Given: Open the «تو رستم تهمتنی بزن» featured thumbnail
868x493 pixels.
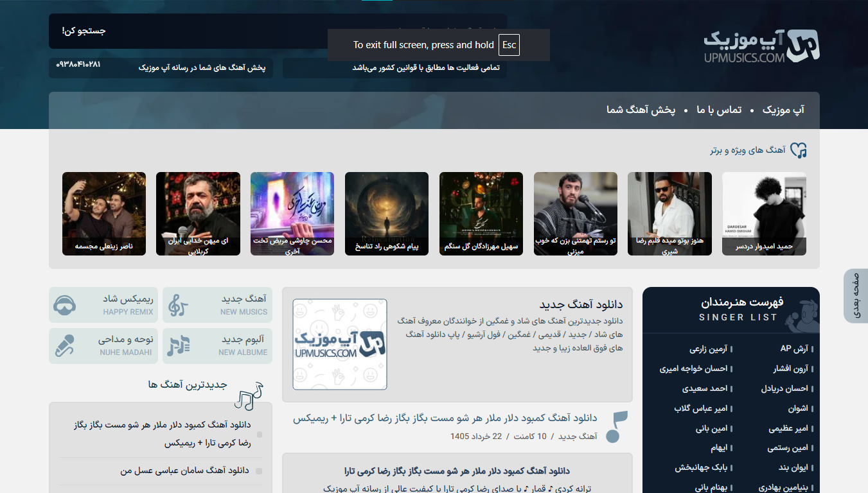Looking at the screenshot, I should tap(576, 214).
